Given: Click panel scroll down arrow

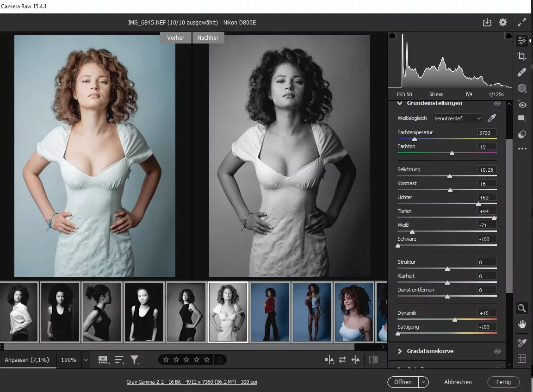Looking at the screenshot, I should [509, 364].
